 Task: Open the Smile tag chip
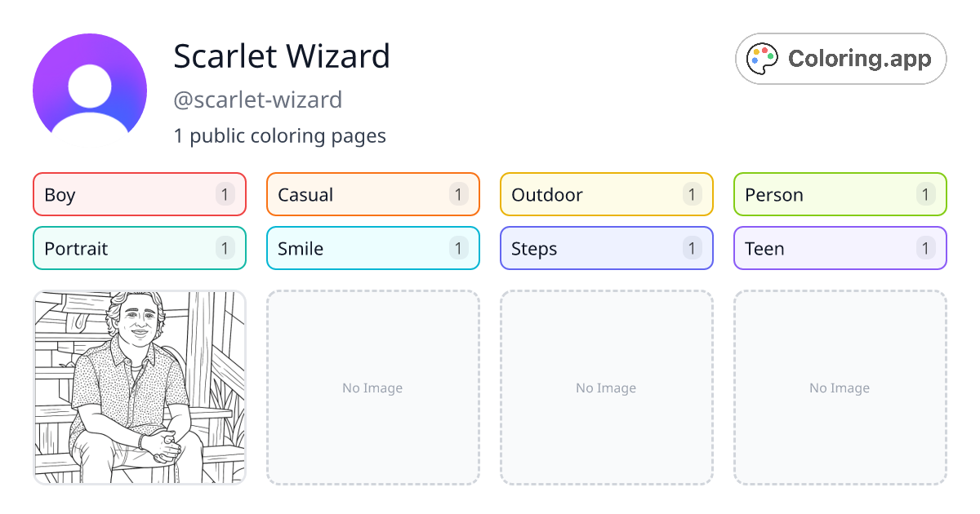click(372, 248)
